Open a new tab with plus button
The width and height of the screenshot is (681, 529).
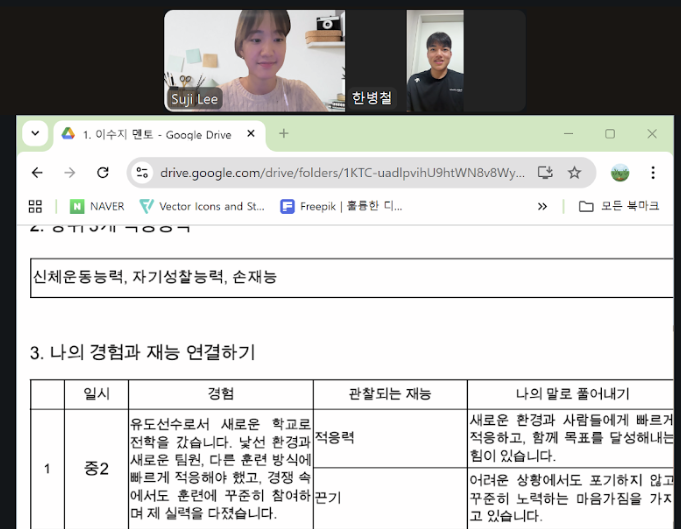284,133
